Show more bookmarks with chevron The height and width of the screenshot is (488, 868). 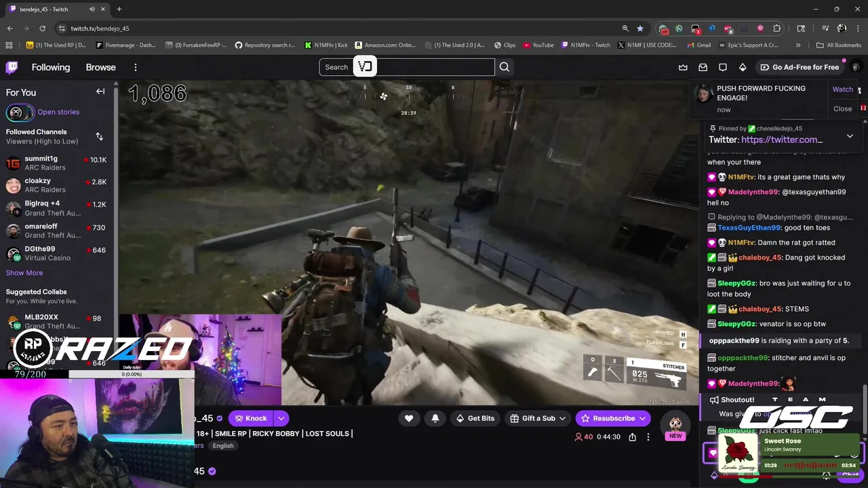pos(798,45)
